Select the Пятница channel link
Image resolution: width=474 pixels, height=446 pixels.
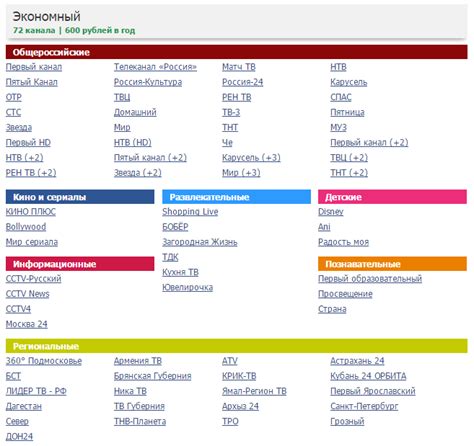click(x=347, y=112)
